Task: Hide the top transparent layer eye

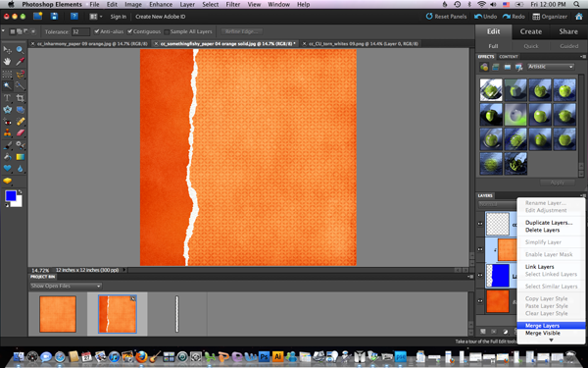Action: (x=480, y=224)
